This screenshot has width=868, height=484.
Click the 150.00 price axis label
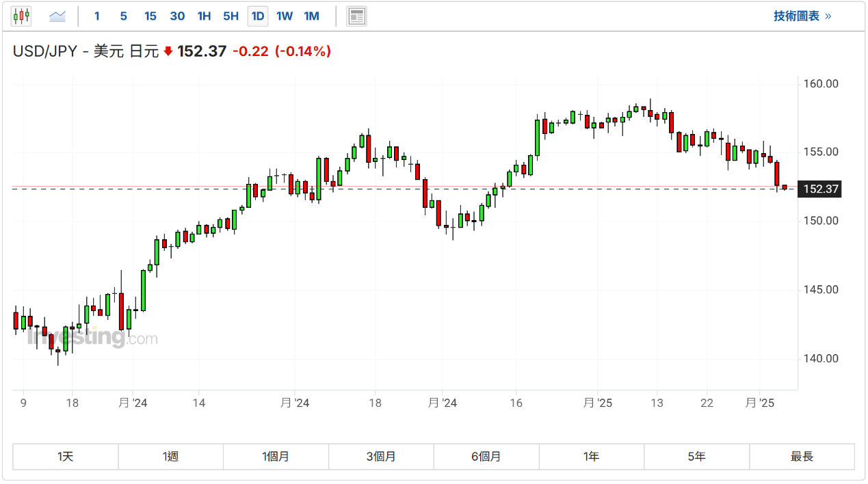[821, 221]
